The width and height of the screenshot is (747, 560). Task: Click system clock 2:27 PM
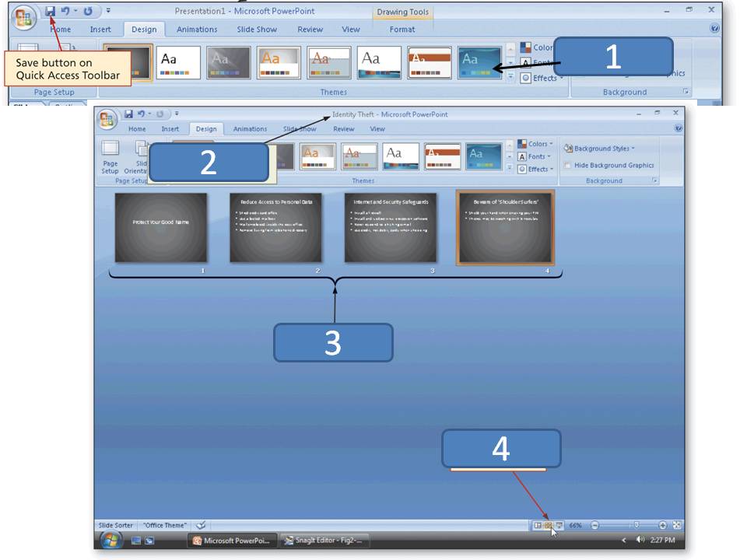(x=662, y=540)
